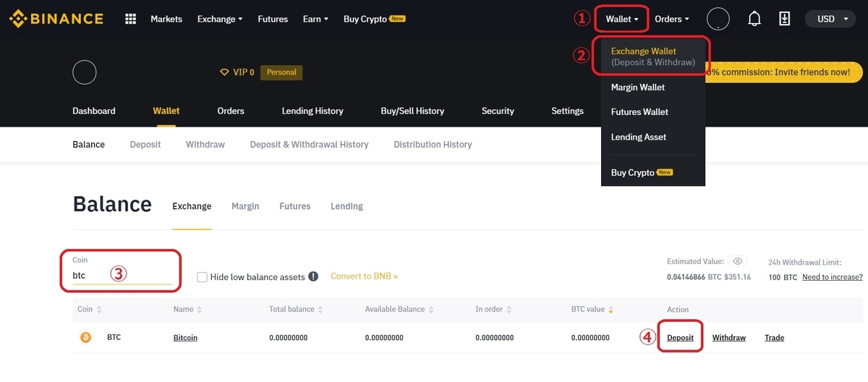The width and height of the screenshot is (868, 382).
Task: Open the Exchange dropdown menu
Action: (x=220, y=19)
